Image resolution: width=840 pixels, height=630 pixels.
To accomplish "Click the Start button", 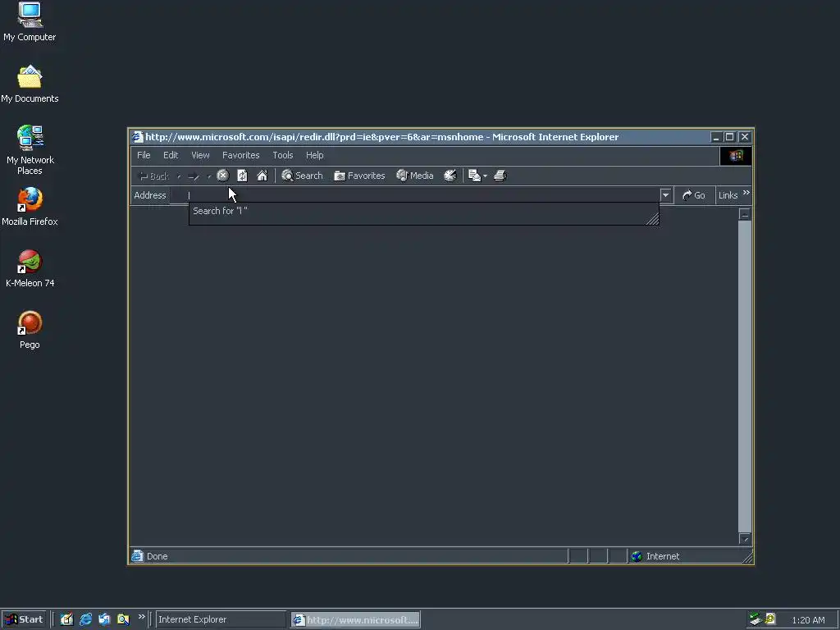I will [x=24, y=619].
